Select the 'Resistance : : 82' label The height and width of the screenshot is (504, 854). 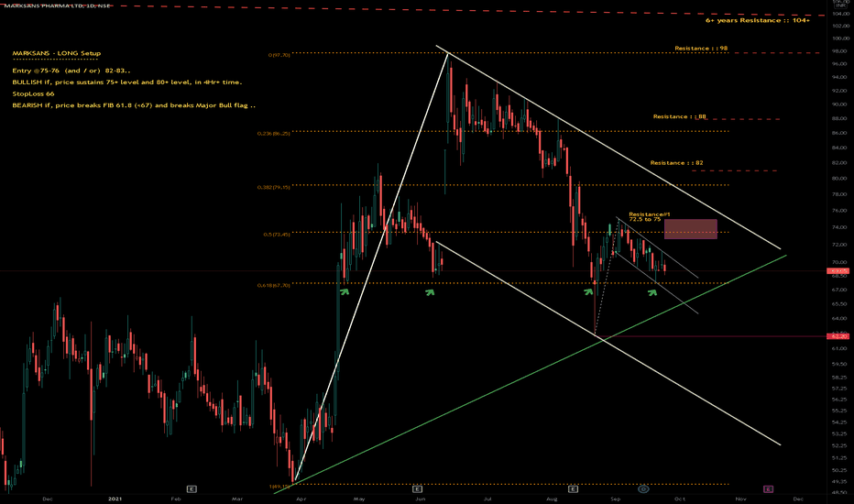[676, 163]
